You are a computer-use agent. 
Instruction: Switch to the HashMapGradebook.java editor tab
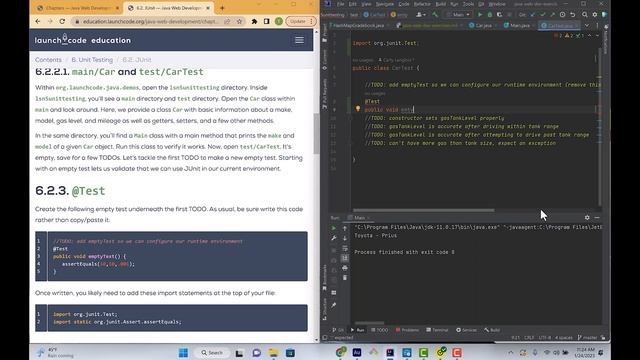coord(358,25)
